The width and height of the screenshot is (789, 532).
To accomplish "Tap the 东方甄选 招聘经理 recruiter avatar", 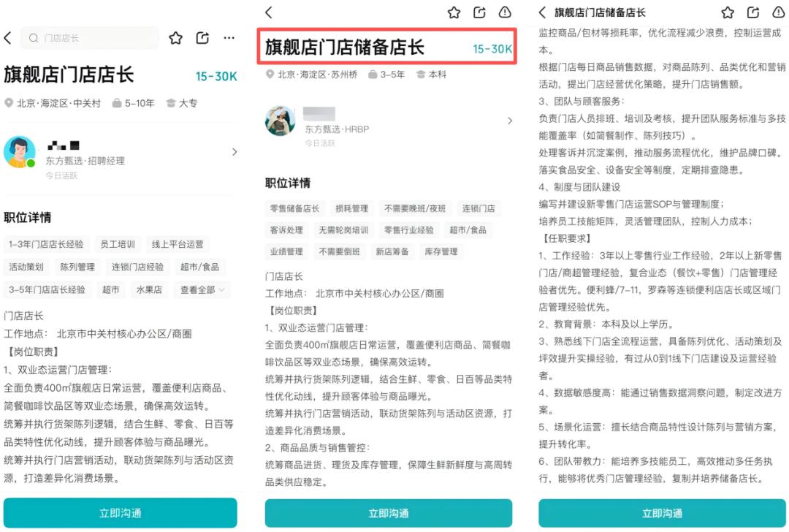I will [20, 152].
